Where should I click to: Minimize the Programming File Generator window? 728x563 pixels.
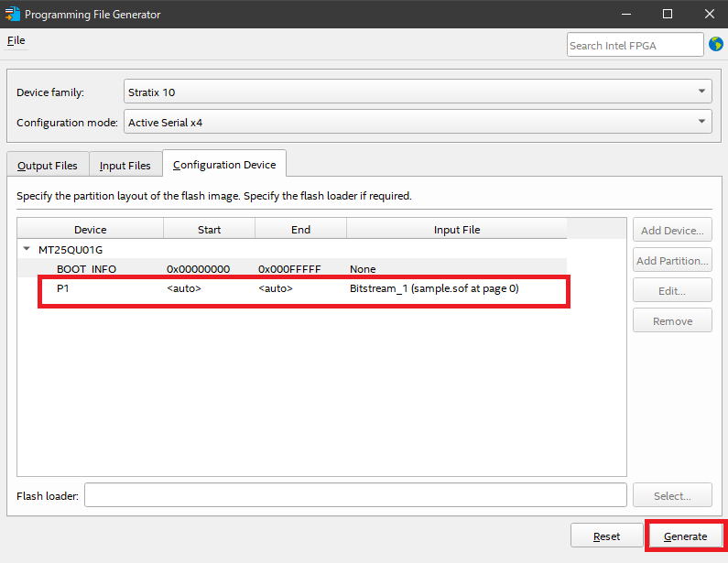625,14
